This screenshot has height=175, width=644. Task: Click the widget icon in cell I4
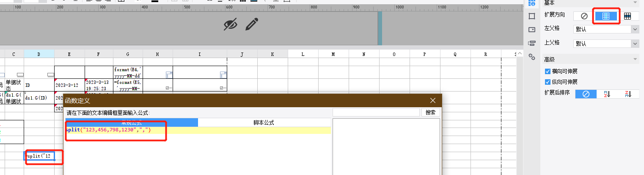tap(223, 75)
